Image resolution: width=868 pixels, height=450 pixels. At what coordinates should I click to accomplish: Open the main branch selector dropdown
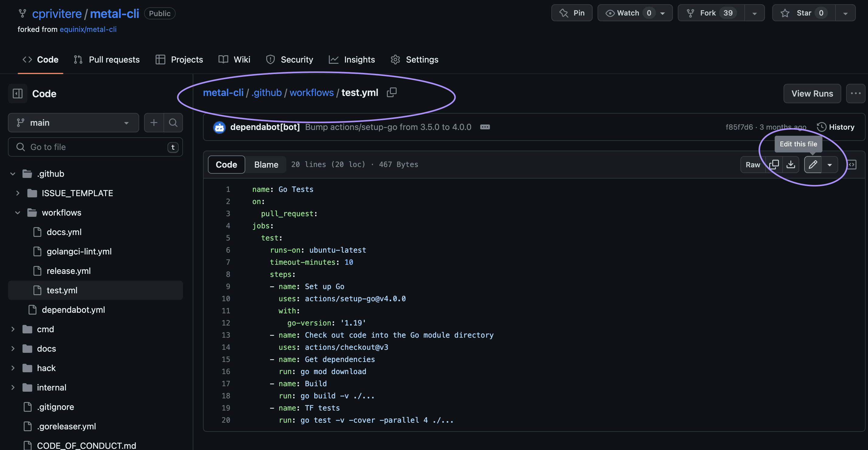pyautogui.click(x=74, y=122)
